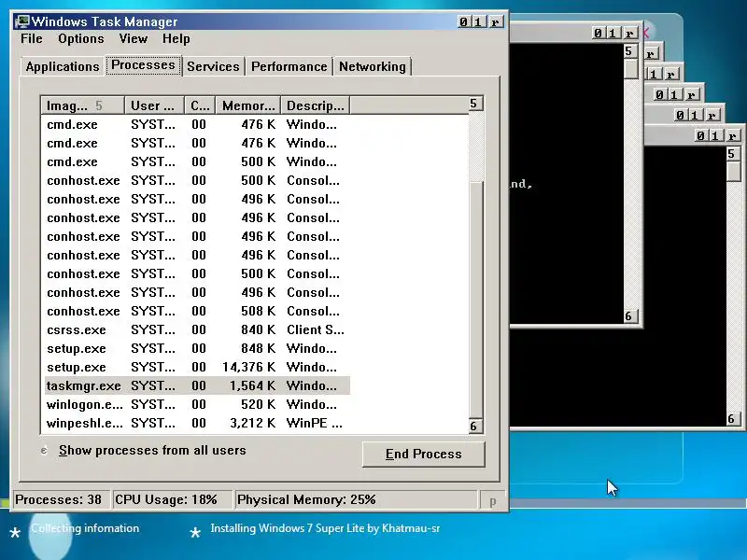
Task: Select conhost.exe row using 508 K
Action: point(197,311)
